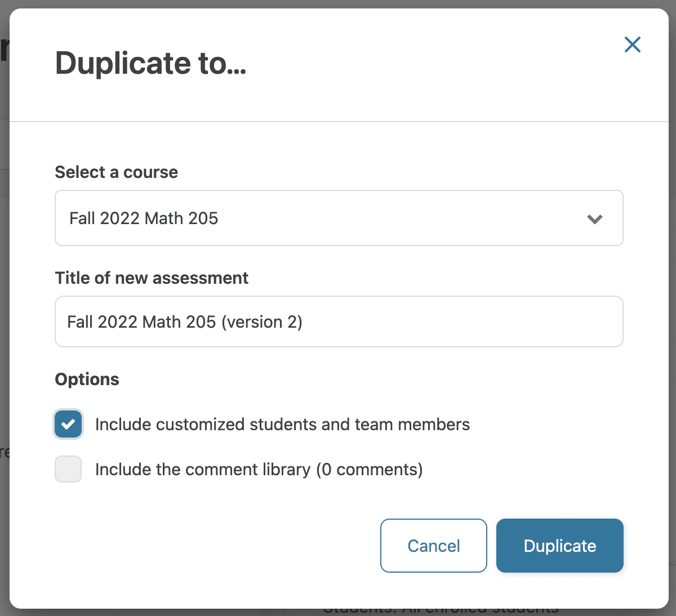Click the Options section heading

pos(87,379)
